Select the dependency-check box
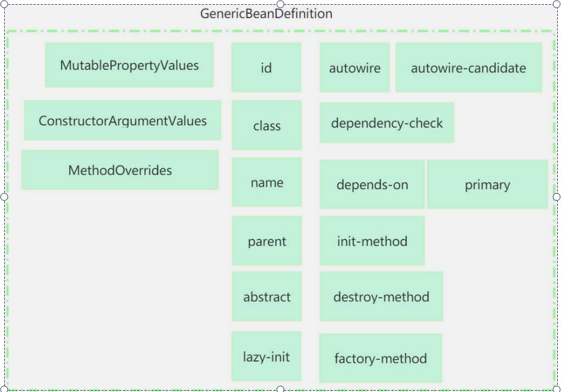This screenshot has height=392, width=562. (387, 123)
